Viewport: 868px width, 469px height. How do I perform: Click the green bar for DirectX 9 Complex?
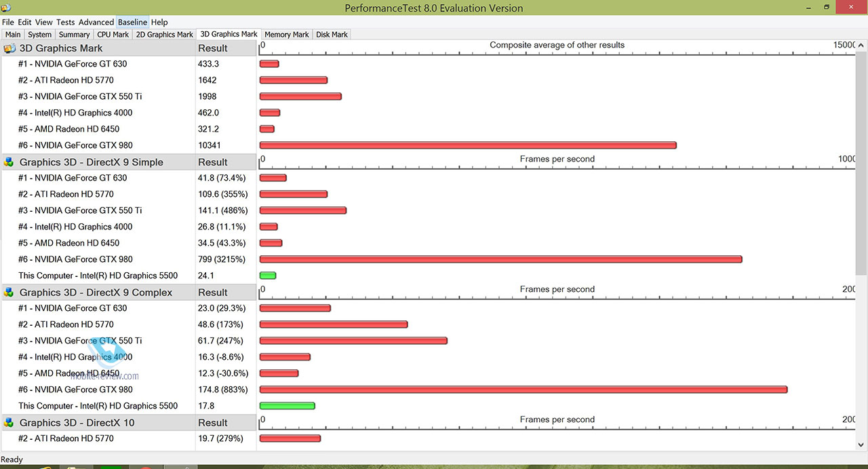[287, 406]
